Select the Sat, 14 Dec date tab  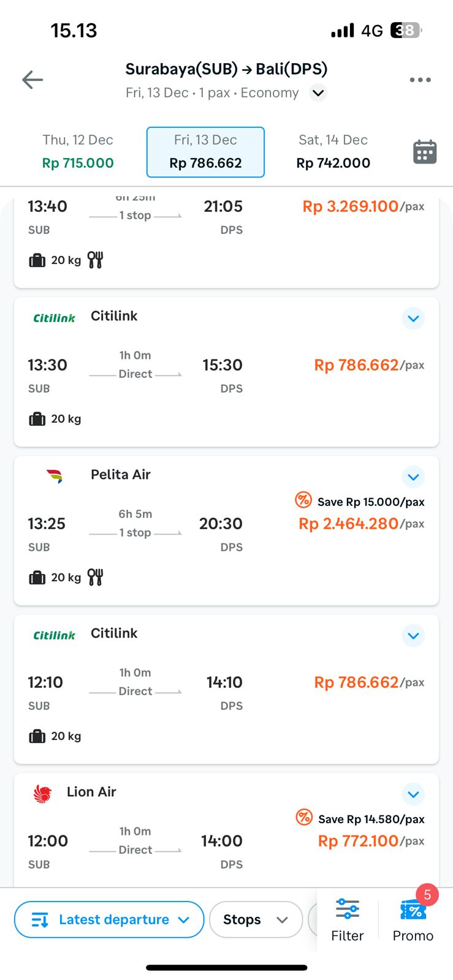(333, 152)
